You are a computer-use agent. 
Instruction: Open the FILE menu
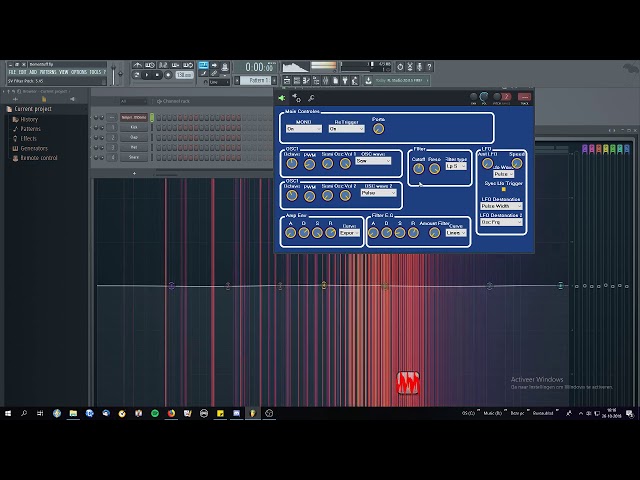(x=12, y=72)
